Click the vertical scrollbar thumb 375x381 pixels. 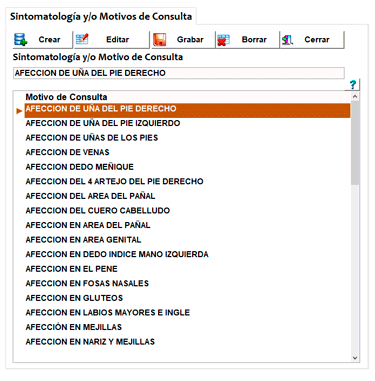[355, 143]
